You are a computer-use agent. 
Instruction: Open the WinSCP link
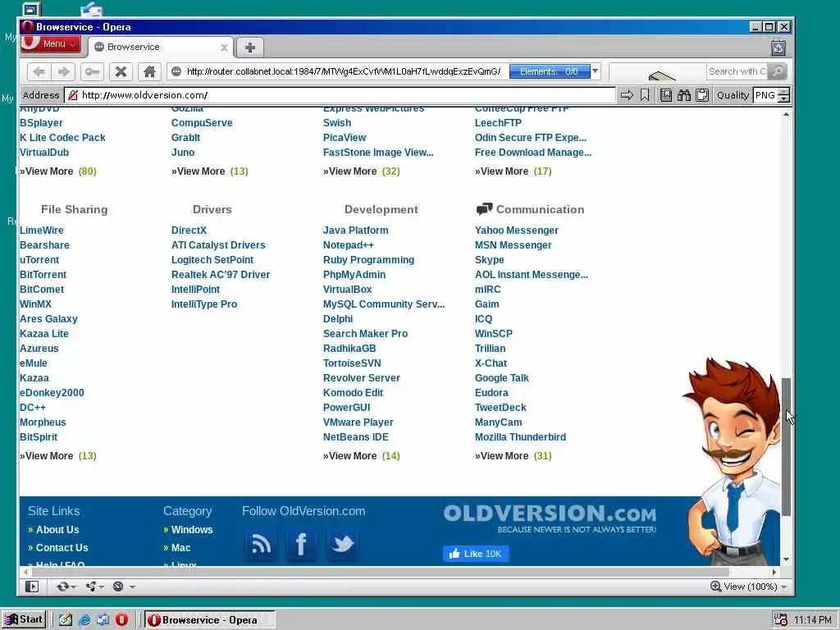(x=493, y=334)
